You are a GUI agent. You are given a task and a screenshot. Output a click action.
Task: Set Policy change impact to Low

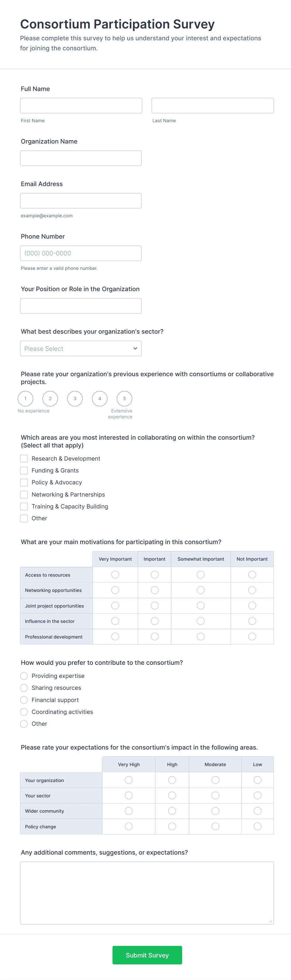(x=258, y=826)
